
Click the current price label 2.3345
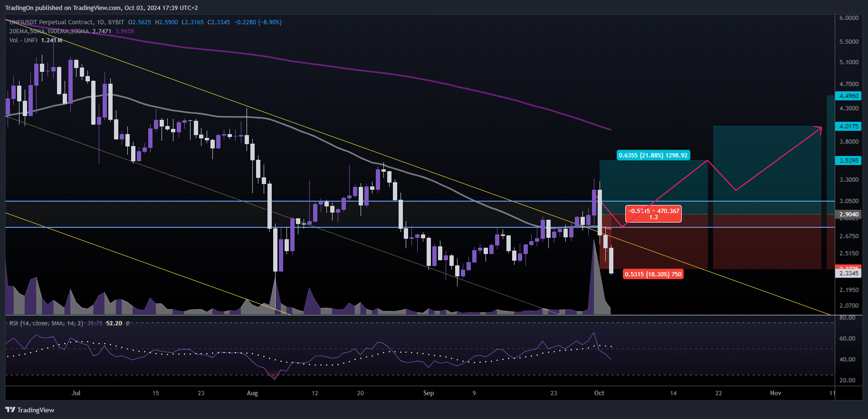point(848,273)
